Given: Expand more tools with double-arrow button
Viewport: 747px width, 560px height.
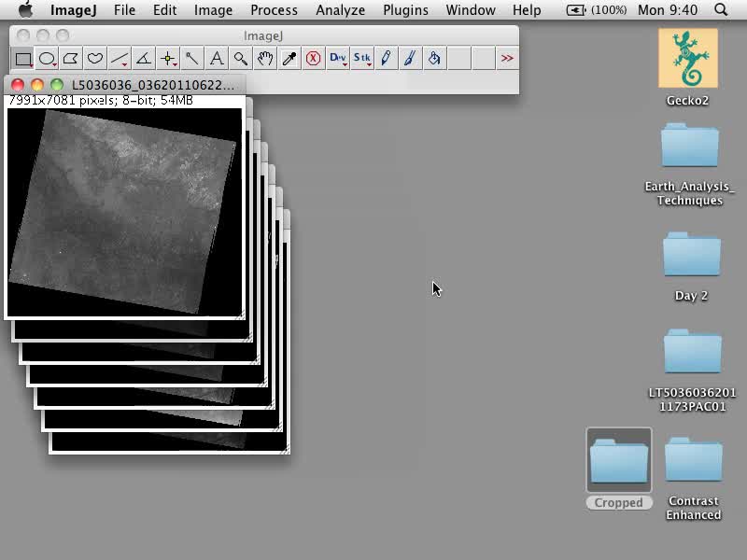Looking at the screenshot, I should tap(507, 59).
